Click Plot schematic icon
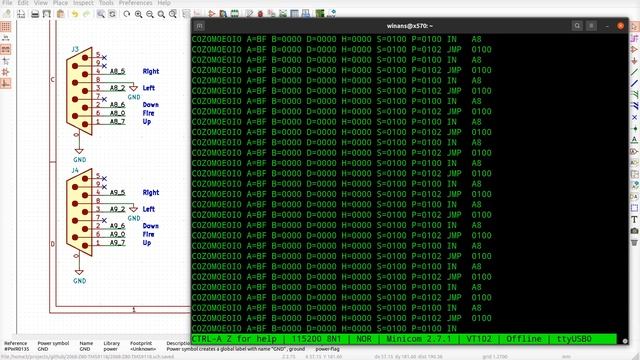This screenshot has height=360, width=640. (47, 14)
